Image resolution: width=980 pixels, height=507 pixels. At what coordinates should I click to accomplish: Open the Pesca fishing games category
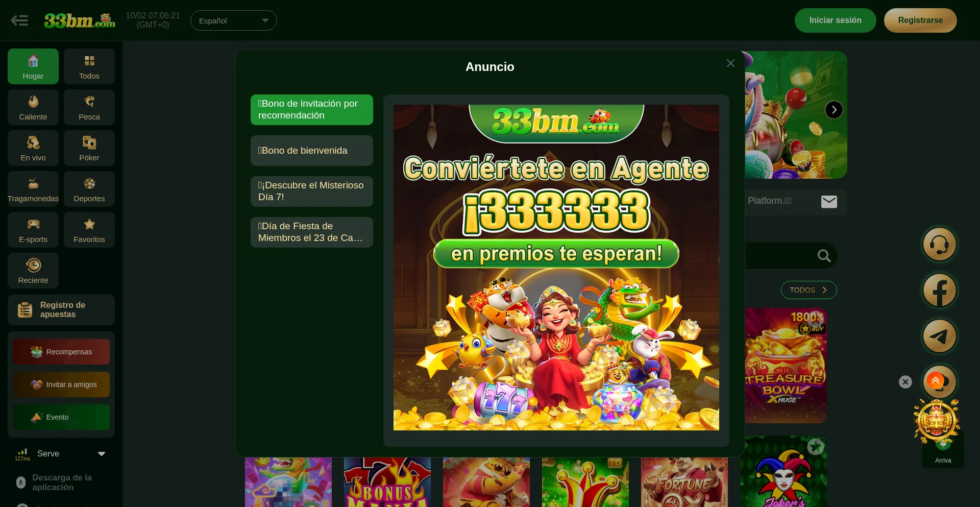[x=89, y=107]
